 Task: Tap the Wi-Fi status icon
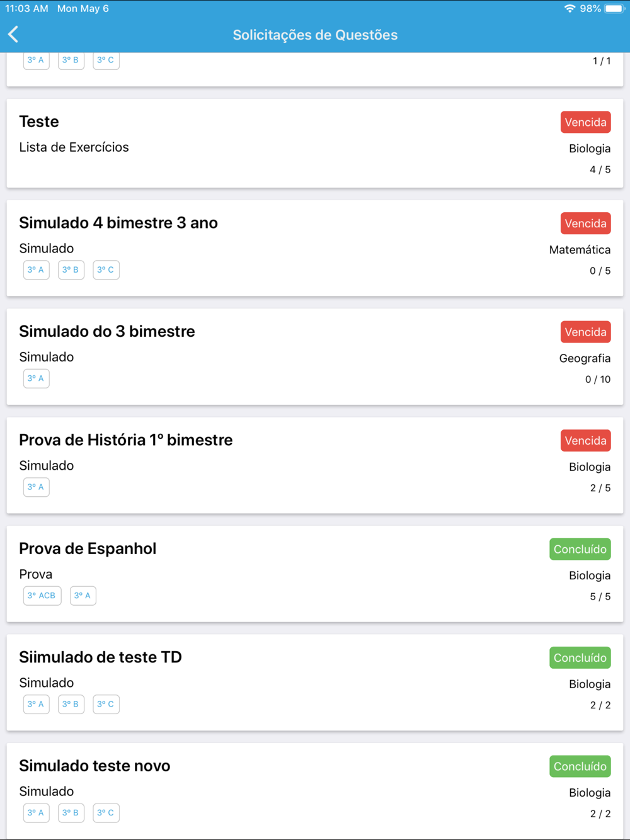(x=570, y=9)
